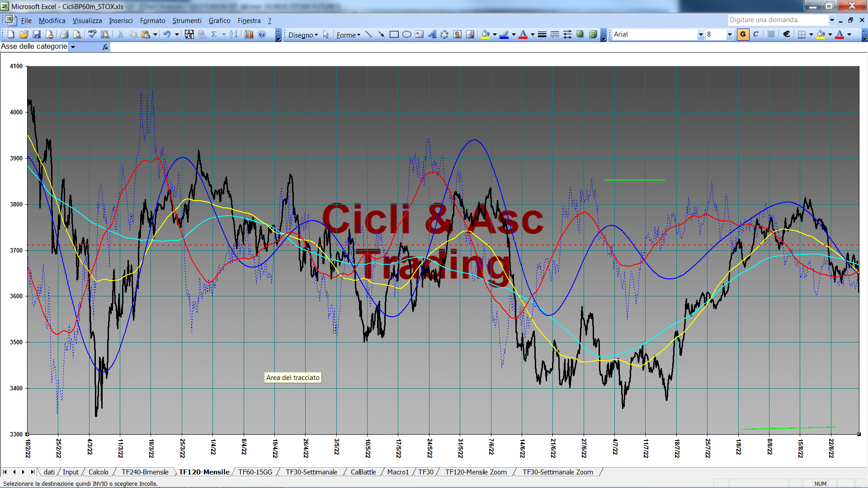This screenshot has height=488, width=868.
Task: Click the 18/7/22 category axis date label
Action: click(677, 448)
